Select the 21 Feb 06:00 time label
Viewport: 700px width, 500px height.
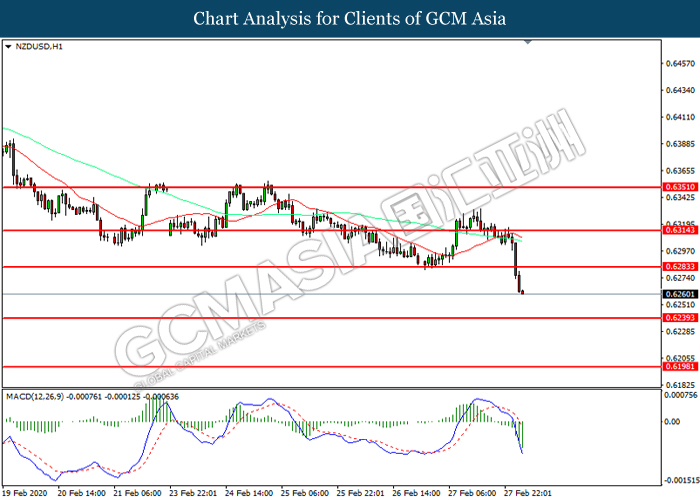click(x=138, y=493)
